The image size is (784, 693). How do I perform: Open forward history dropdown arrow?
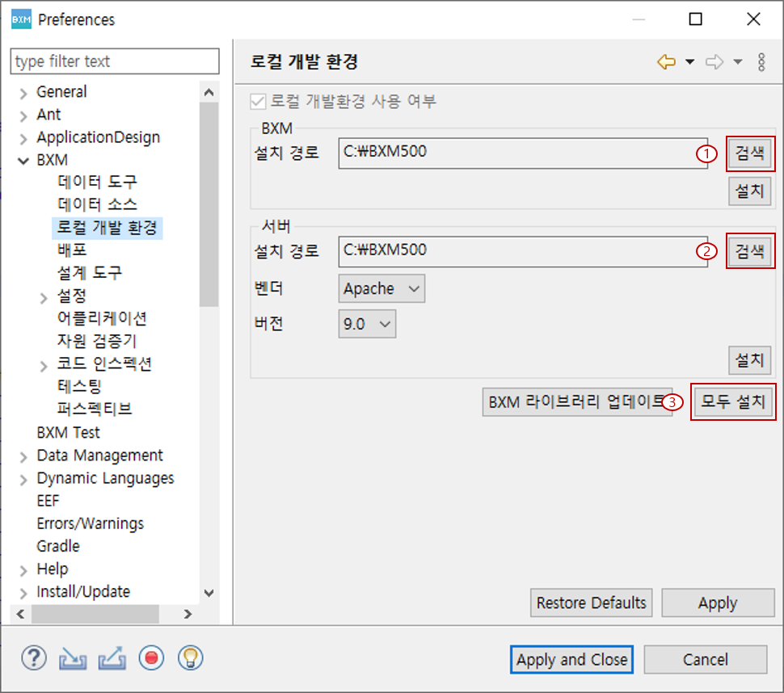[738, 62]
